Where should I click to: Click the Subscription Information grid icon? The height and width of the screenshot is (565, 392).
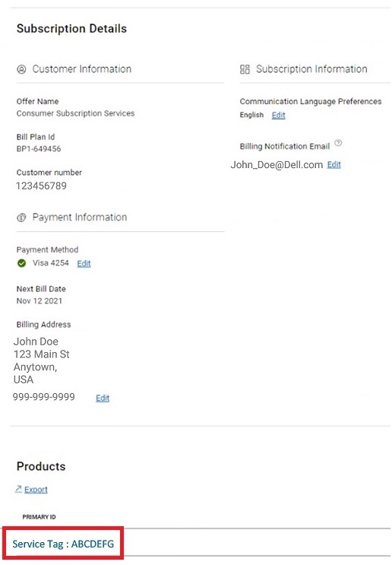245,69
